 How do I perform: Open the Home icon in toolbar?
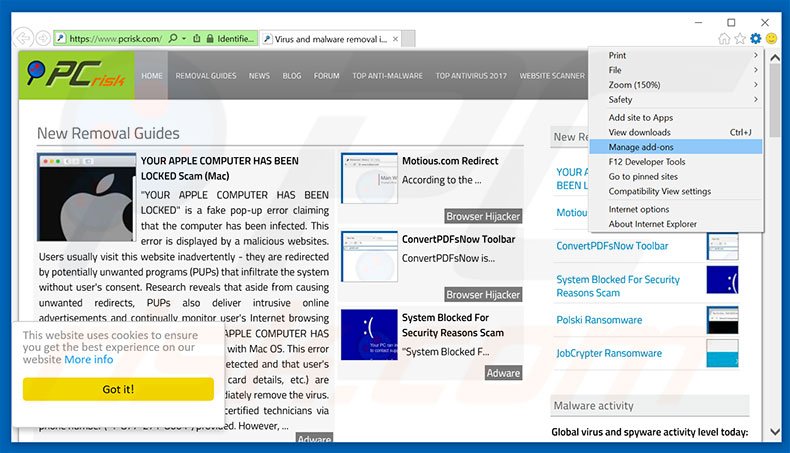tap(724, 38)
